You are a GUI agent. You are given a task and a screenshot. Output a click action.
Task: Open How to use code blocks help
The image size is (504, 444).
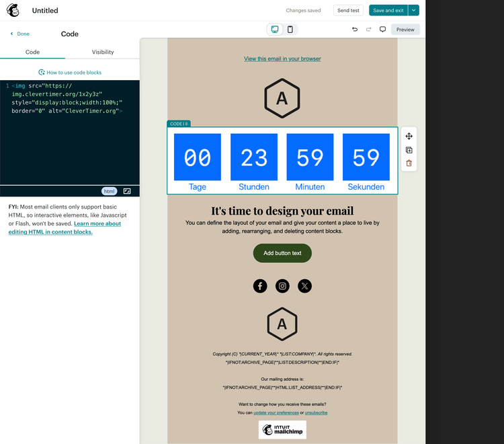coord(70,73)
